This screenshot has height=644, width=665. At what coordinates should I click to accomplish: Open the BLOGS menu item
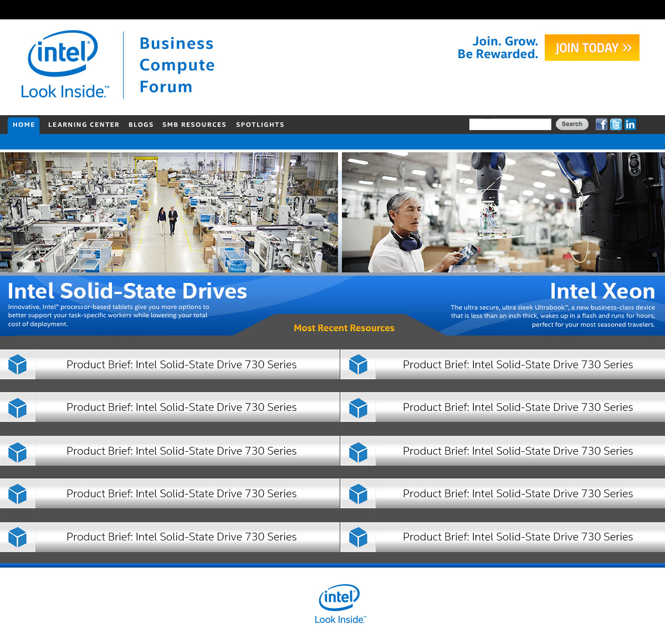pos(141,125)
